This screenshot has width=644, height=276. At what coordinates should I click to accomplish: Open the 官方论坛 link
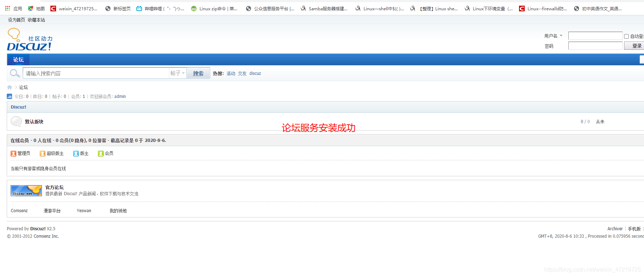tap(55, 187)
